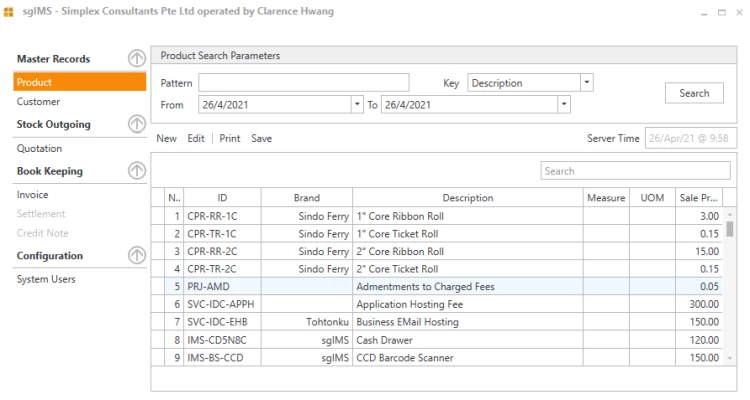Collapse the Master Records section arrow
750x400 pixels.
coord(136,59)
